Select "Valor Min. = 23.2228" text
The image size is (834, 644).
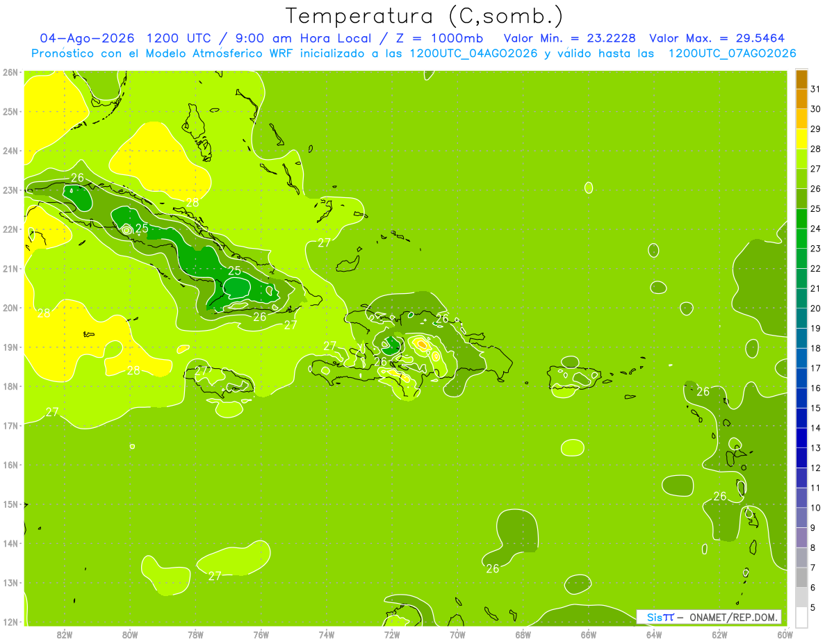click(x=571, y=38)
